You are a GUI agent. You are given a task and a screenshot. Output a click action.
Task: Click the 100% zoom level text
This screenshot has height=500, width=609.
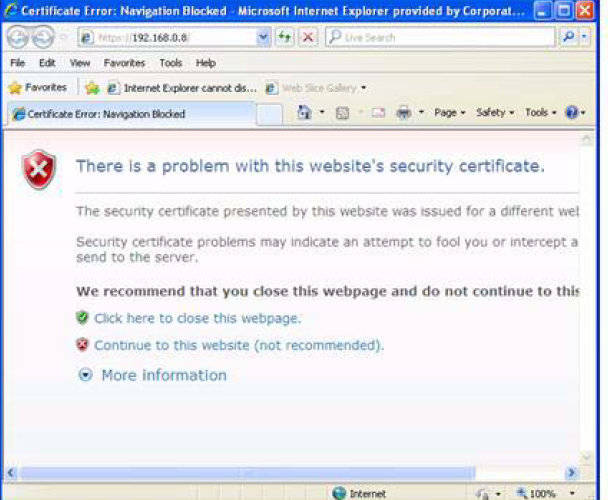[542, 493]
